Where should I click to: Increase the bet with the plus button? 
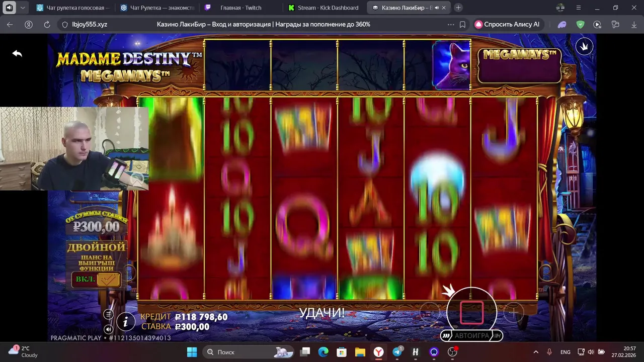513,313
